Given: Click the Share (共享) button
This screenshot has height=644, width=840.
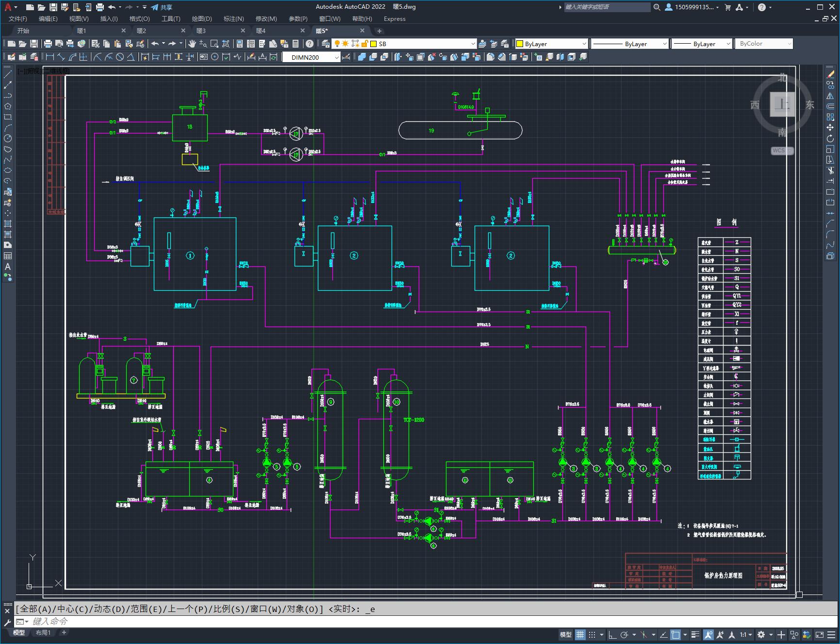Looking at the screenshot, I should point(162,7).
